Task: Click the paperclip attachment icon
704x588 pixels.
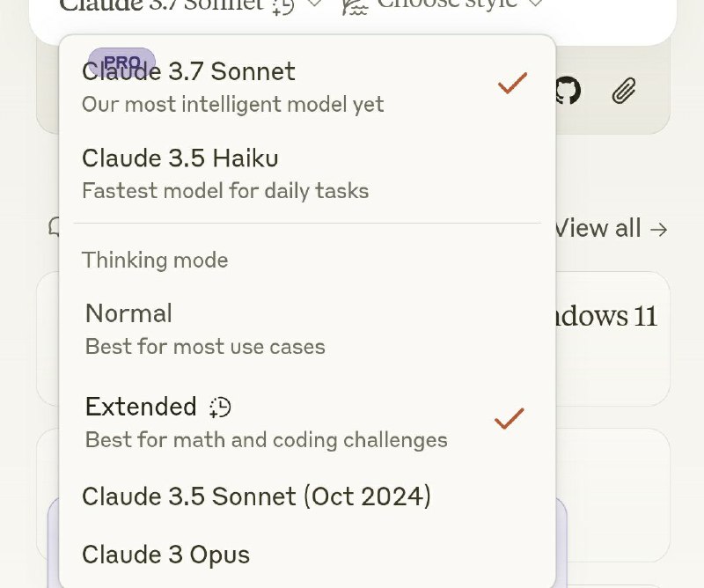Action: [625, 90]
